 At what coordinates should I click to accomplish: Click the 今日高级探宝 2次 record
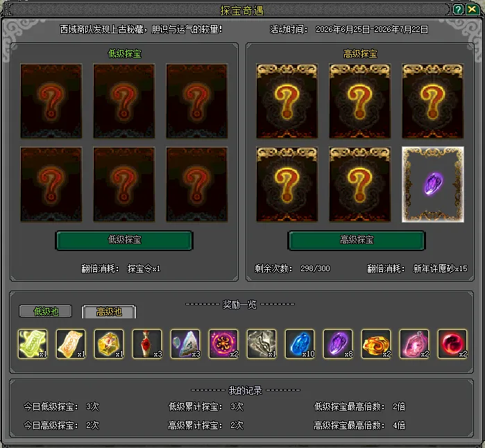[61, 425]
